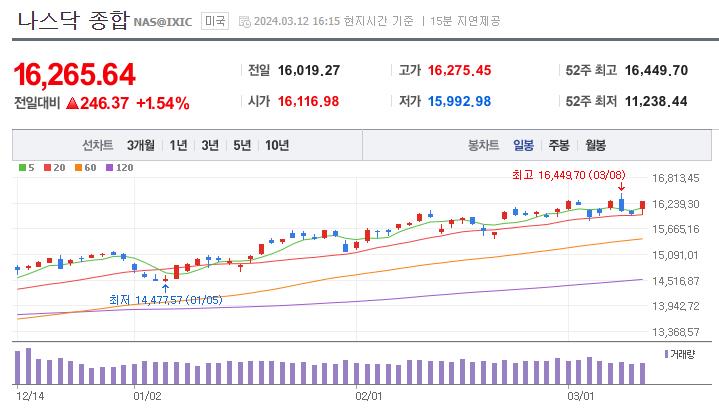Screen dimensions: 719x413
Task: Click the 최저 14,477.57 (01/05) annotation
Action: [x=166, y=300]
